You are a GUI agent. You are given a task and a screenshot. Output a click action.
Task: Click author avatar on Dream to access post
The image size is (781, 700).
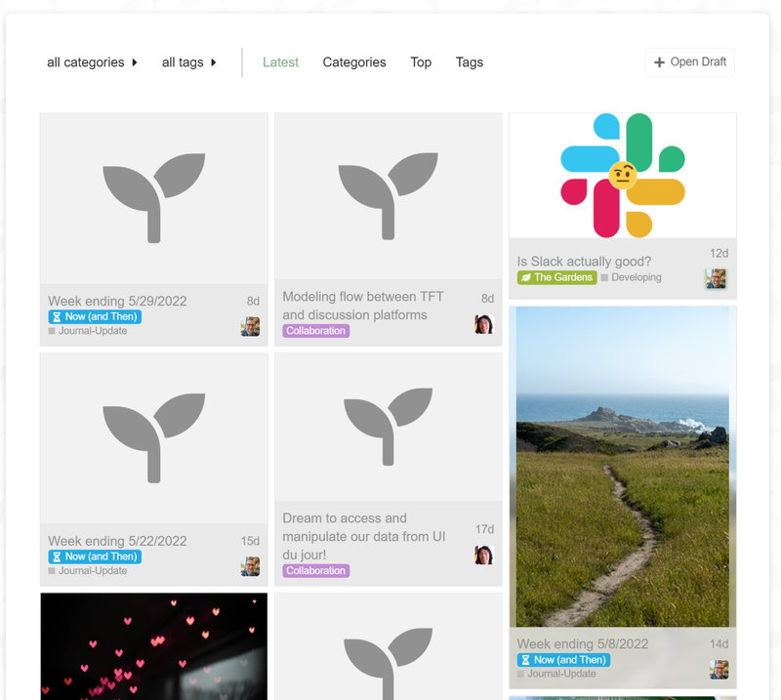coord(483,555)
